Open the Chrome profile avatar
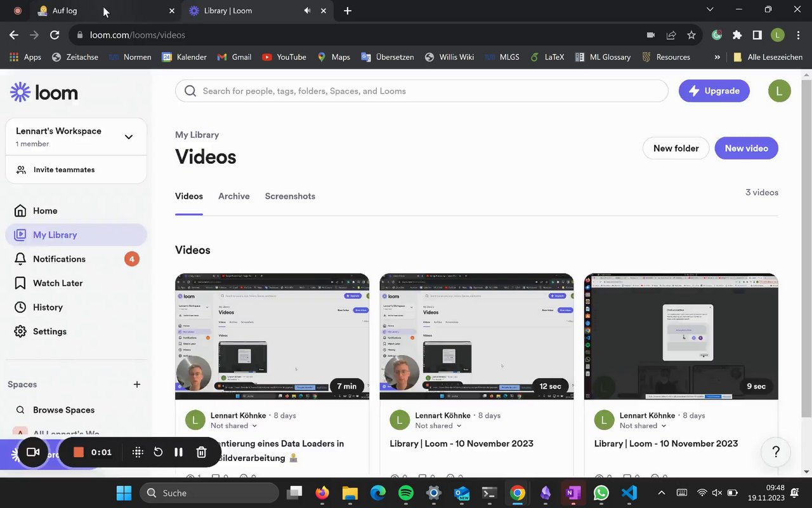This screenshot has height=508, width=812. 778,35
